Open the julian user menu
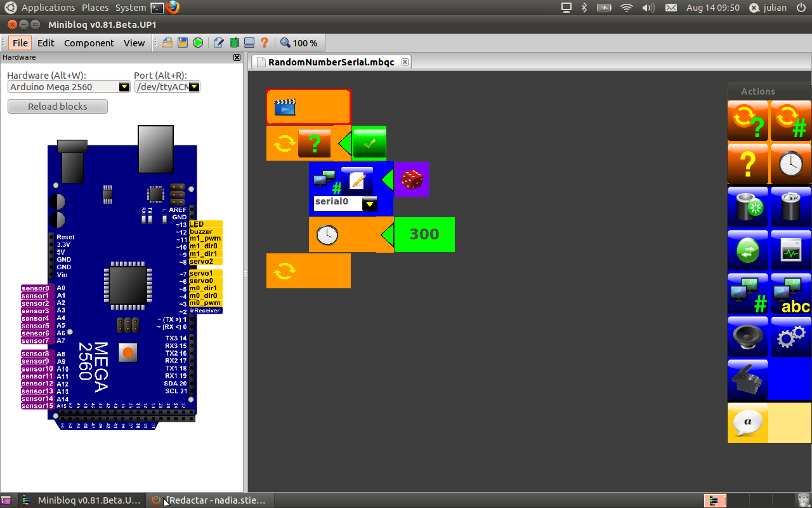The width and height of the screenshot is (812, 508). click(x=768, y=8)
